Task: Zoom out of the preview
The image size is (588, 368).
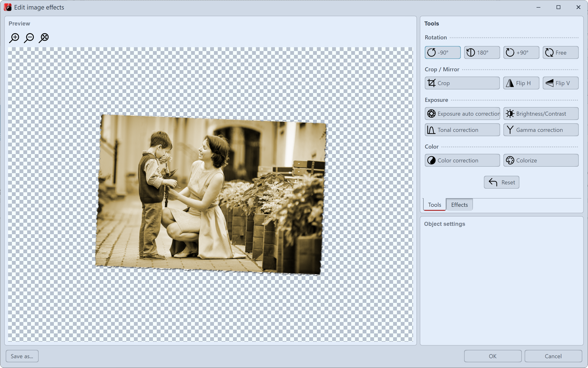Action: 29,38
